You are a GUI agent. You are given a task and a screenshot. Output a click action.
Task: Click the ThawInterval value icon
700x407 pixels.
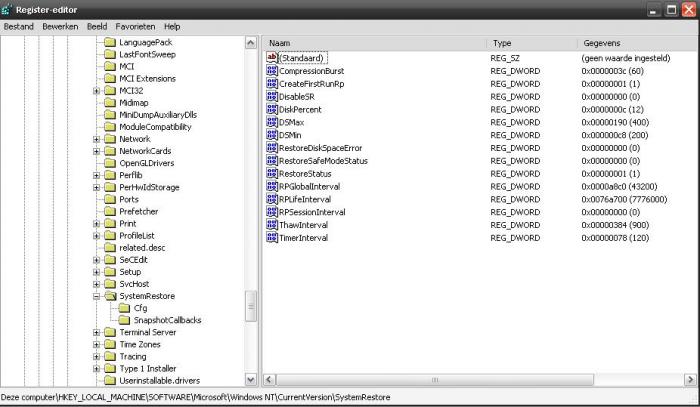[x=271, y=225]
